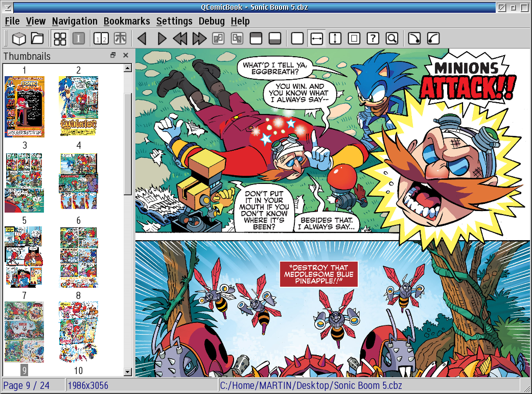Click the 'Thumbnails' panel title

27,56
